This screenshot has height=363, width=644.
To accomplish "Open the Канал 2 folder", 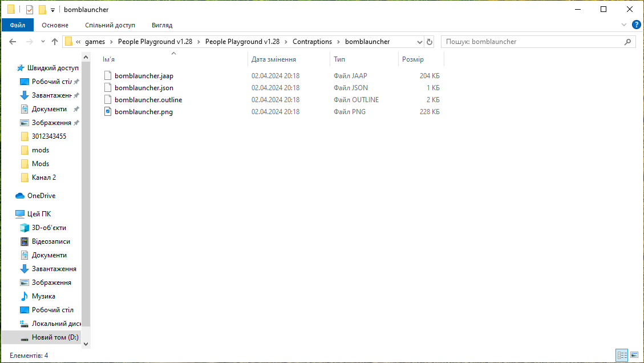I will tap(43, 177).
